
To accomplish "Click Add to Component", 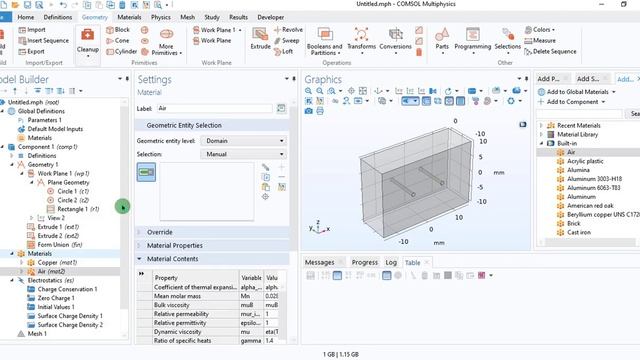I will point(571,102).
